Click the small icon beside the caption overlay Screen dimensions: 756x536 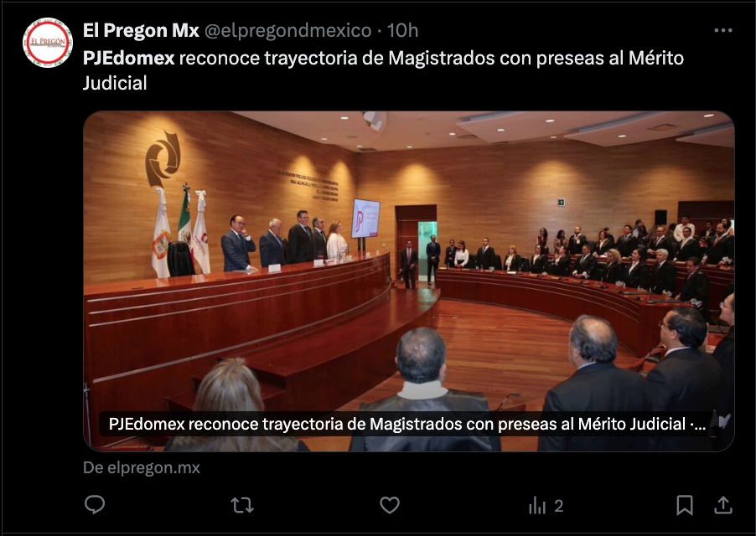(x=723, y=421)
